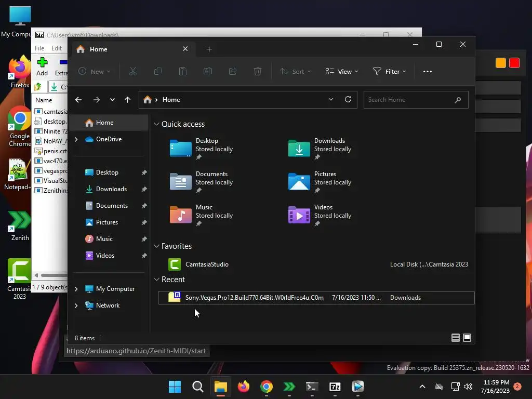This screenshot has width=532, height=399.
Task: Open the recent Sony.Vegas.Pro12 file entry
Action: 316,298
